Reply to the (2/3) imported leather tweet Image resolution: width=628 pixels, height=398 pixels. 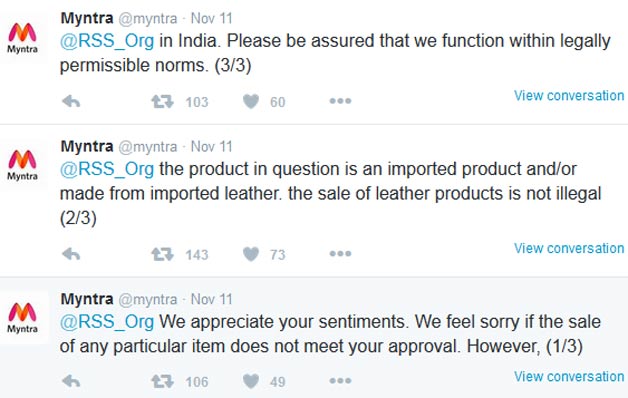click(71, 254)
